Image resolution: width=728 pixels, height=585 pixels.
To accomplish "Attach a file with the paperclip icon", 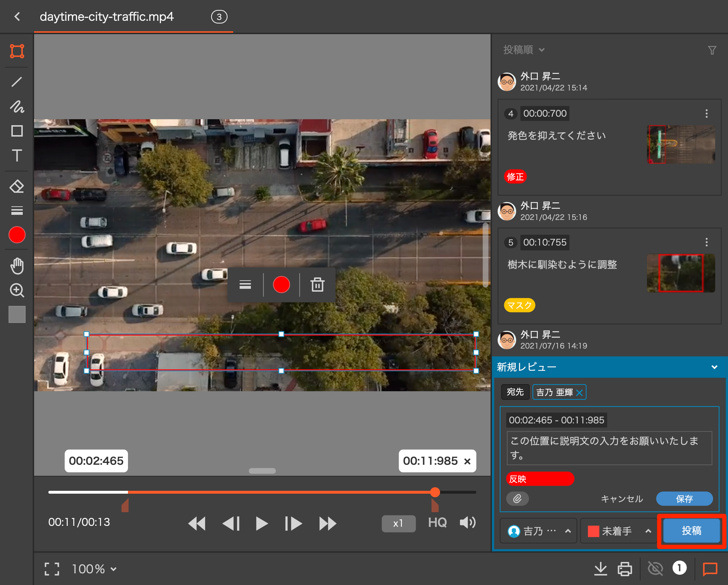I will pos(518,499).
